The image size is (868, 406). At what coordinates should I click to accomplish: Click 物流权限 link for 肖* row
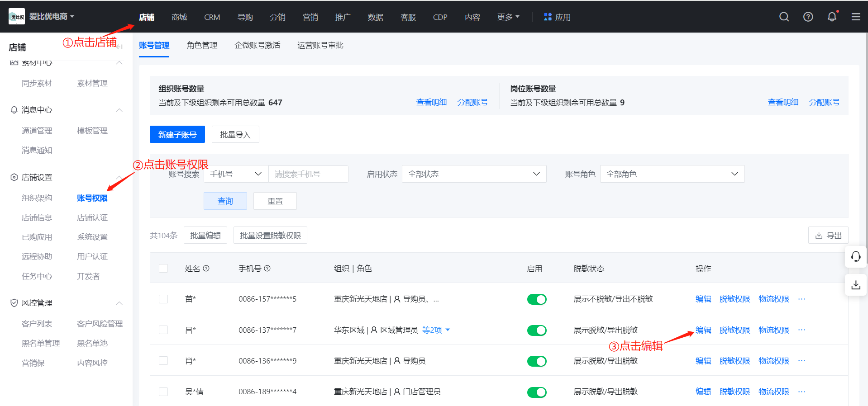[x=774, y=361]
